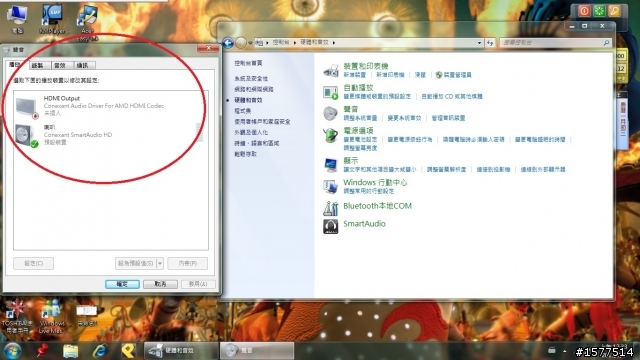This screenshot has height=360, width=640.
Task: Open the Display monitor icon
Action: click(x=330, y=165)
